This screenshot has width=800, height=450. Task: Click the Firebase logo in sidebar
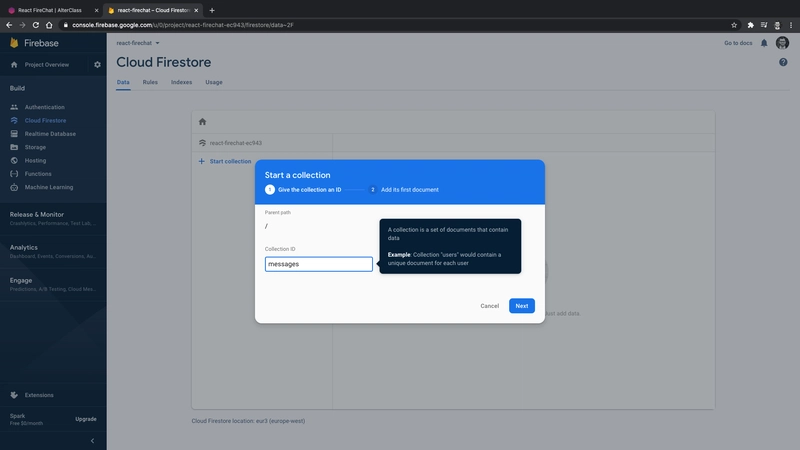(x=34, y=43)
